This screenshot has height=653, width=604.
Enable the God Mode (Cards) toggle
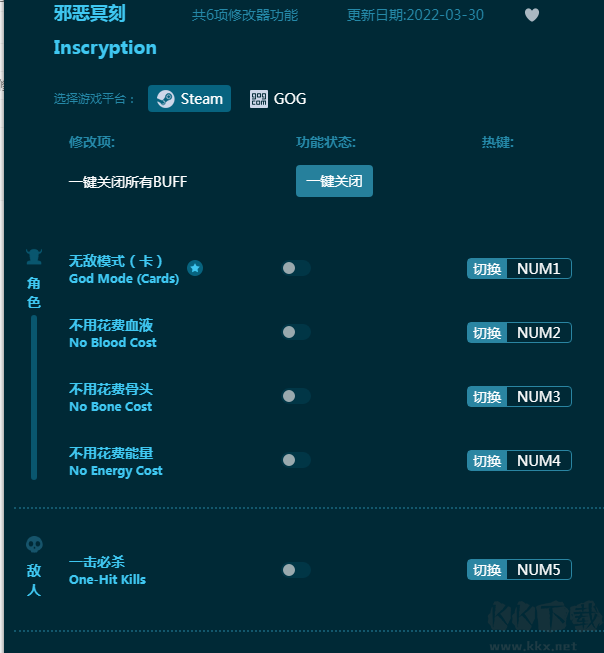pyautogui.click(x=295, y=268)
